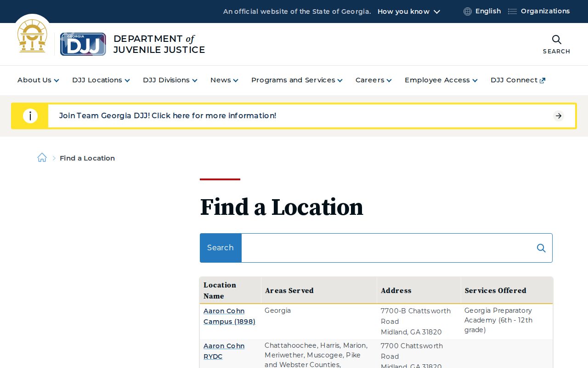This screenshot has width=588, height=368.
Task: Submit search with the magnifier button
Action: [541, 248]
